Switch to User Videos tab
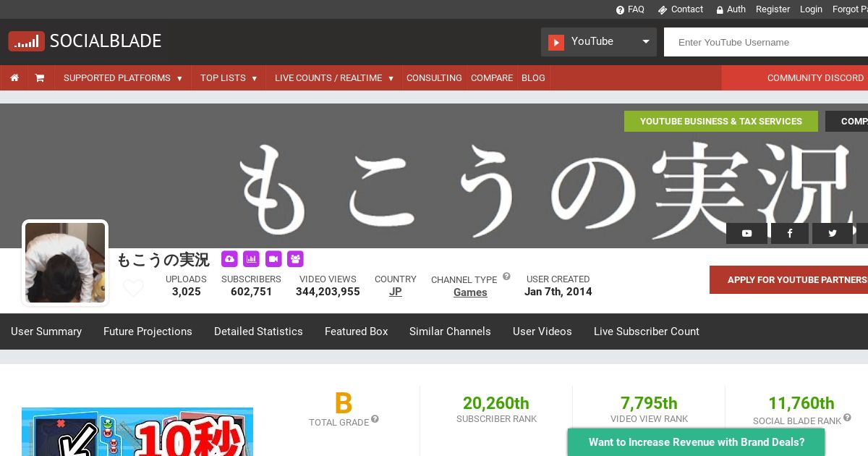Screen dimensions: 868x456 [x=542, y=332]
